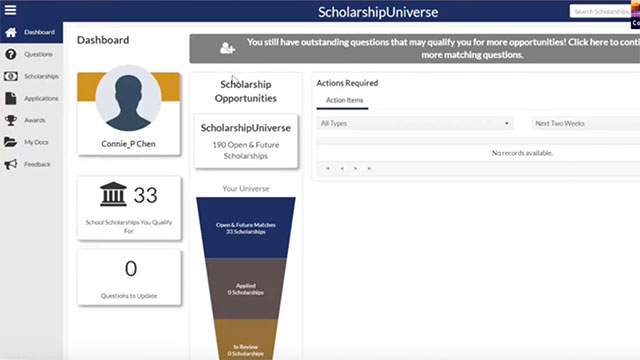This screenshot has height=360, width=640.
Task: Open the Questions to Update card
Action: click(129, 277)
